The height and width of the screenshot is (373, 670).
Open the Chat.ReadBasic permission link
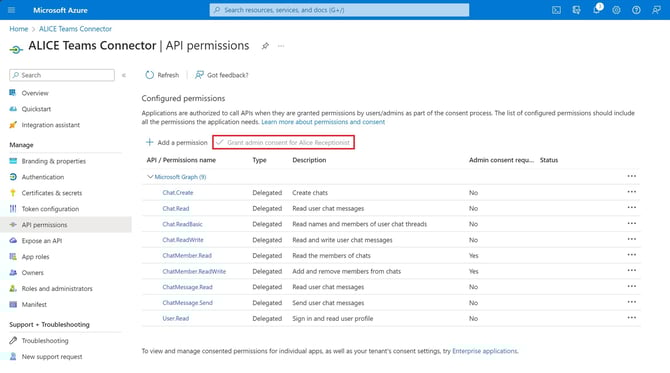pos(182,224)
